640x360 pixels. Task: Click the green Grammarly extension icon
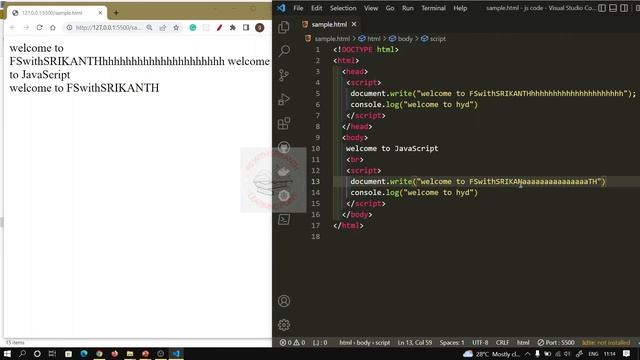pyautogui.click(x=193, y=27)
